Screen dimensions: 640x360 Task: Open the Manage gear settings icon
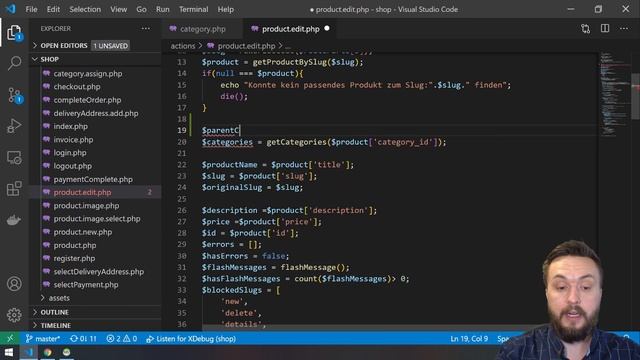[14, 315]
